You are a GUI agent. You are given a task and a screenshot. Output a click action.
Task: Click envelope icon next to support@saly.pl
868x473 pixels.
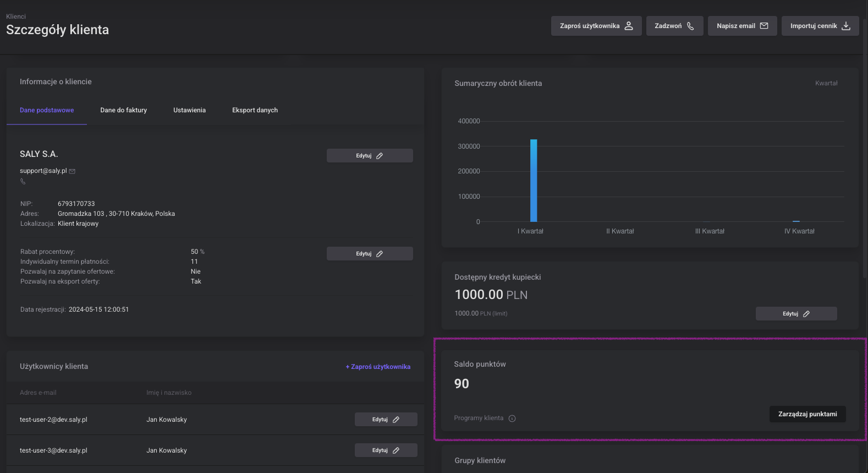coord(72,171)
